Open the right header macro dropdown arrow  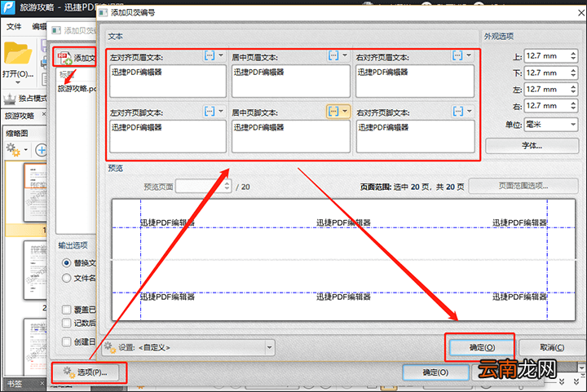pos(469,55)
